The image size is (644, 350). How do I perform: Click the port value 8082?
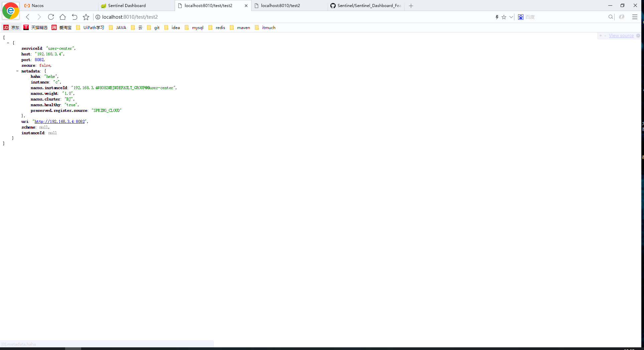39,60
